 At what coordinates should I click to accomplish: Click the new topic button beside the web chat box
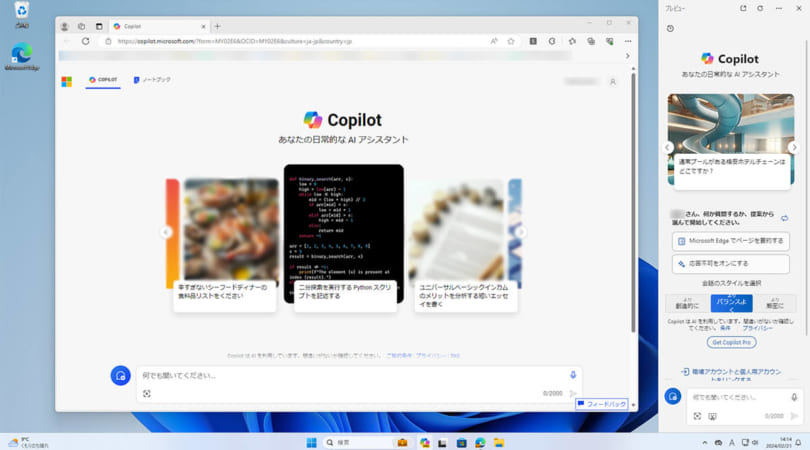pos(120,376)
